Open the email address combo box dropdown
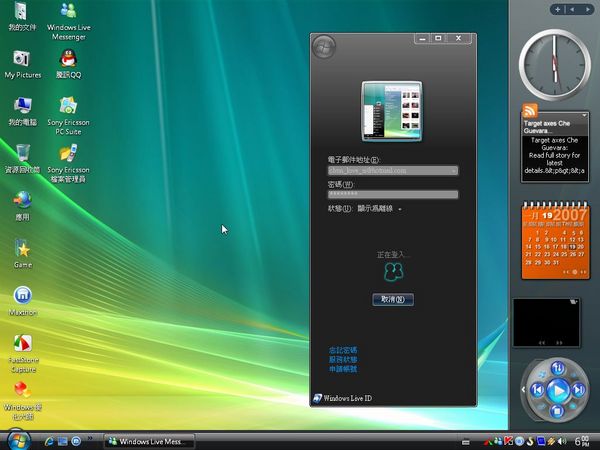The image size is (600, 450). pyautogui.click(x=453, y=171)
